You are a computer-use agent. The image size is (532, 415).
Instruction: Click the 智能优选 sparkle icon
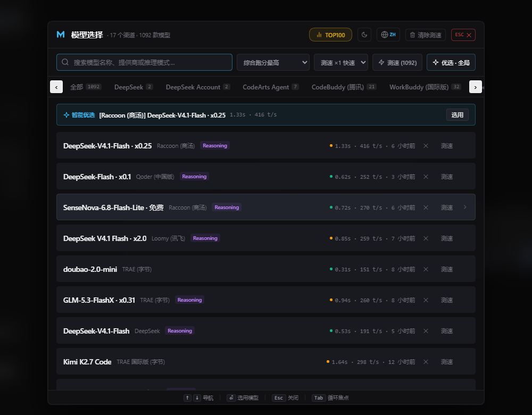pyautogui.click(x=66, y=115)
